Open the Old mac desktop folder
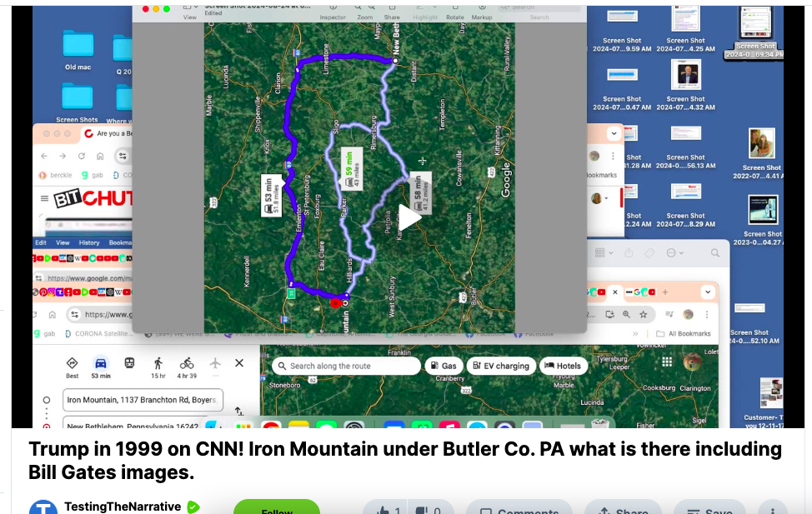The height and width of the screenshot is (514, 812). (78, 50)
